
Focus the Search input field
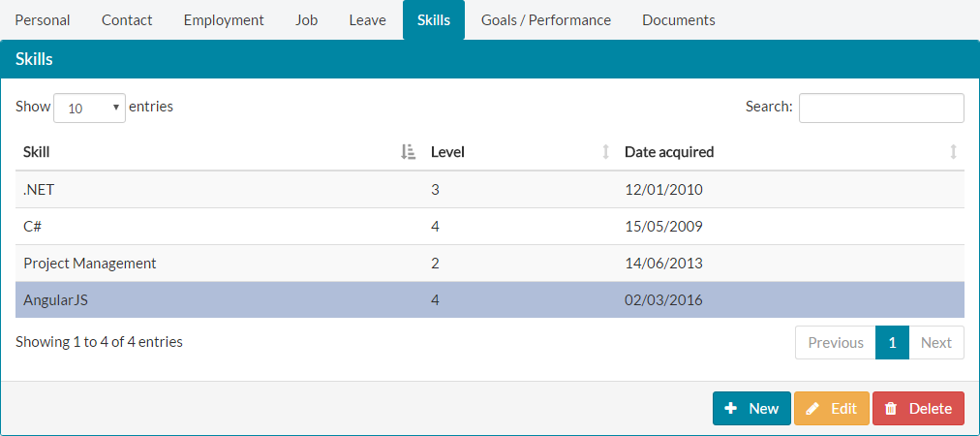click(880, 108)
